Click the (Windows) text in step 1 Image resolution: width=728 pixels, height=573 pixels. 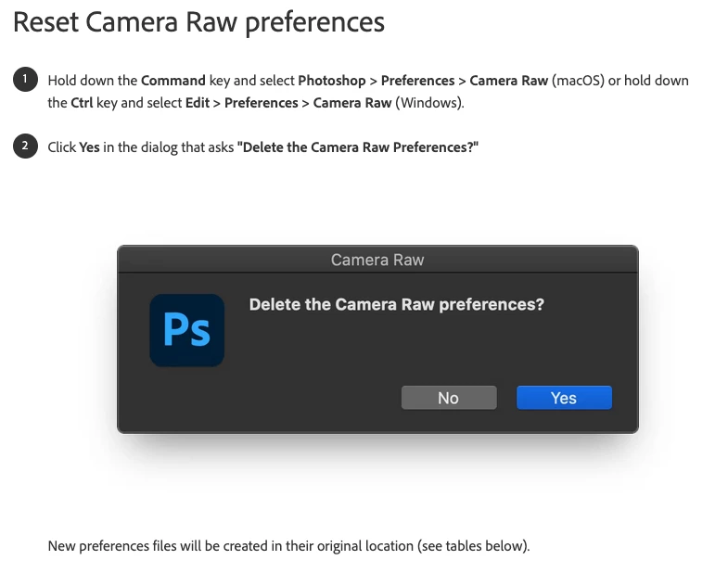click(429, 103)
